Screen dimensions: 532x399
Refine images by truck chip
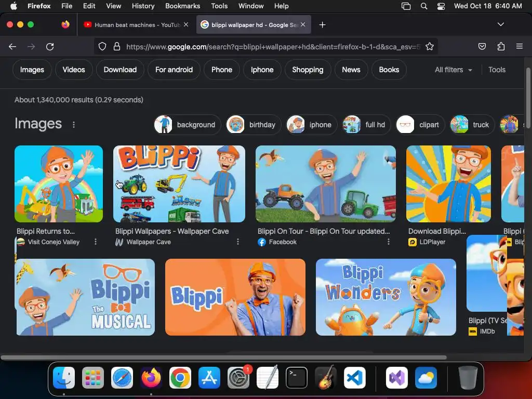pyautogui.click(x=472, y=125)
